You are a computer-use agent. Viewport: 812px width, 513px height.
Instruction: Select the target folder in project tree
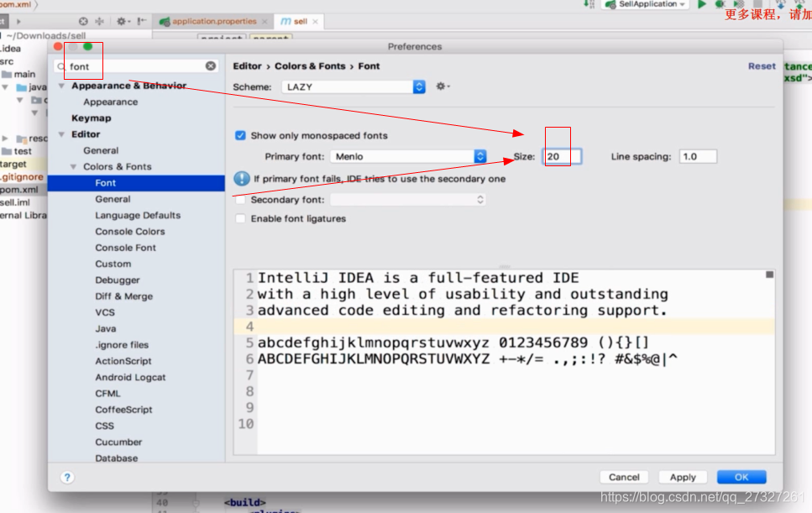[x=13, y=164]
